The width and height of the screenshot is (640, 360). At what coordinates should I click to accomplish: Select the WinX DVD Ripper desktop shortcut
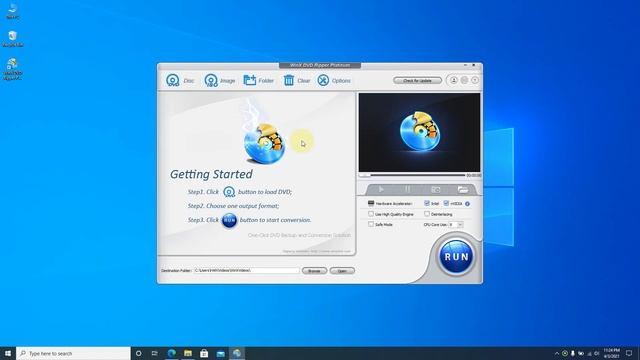[13, 69]
